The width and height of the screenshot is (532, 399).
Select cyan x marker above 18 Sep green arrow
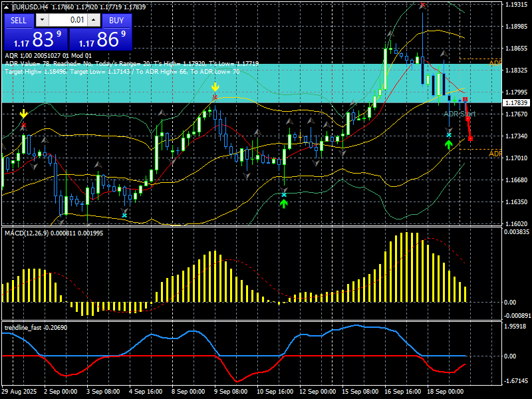449,136
